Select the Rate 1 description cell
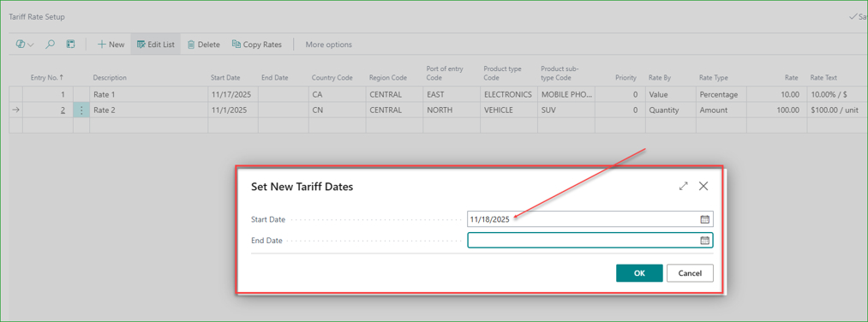Image resolution: width=868 pixels, height=322 pixels. point(148,94)
